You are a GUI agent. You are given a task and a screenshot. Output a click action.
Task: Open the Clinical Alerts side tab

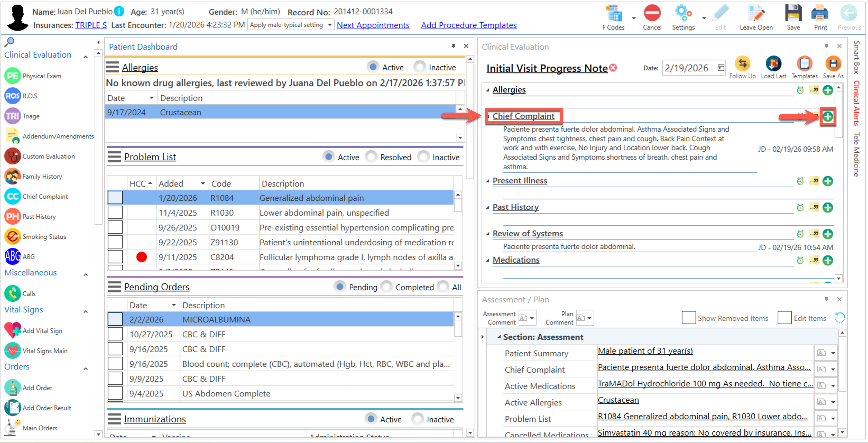(856, 103)
